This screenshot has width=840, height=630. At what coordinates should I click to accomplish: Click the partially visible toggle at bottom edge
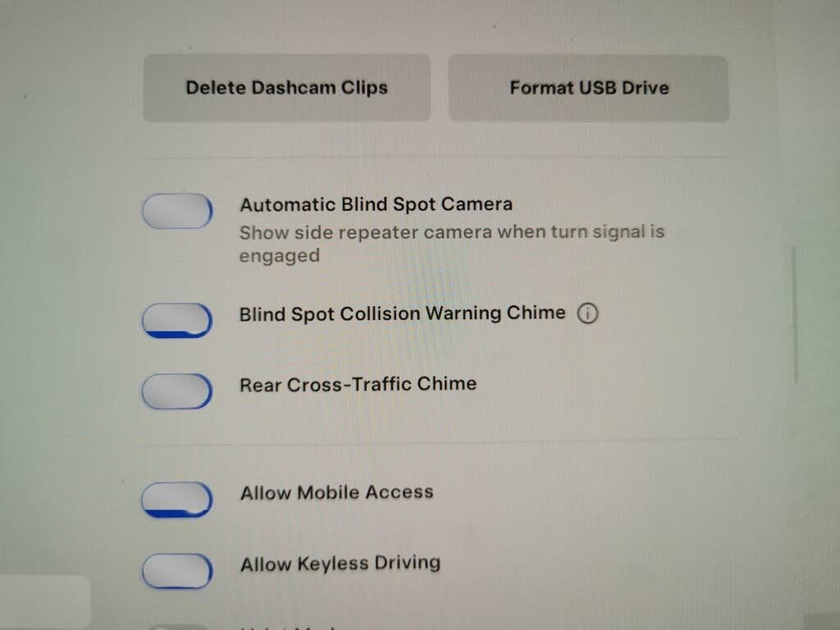[177, 626]
